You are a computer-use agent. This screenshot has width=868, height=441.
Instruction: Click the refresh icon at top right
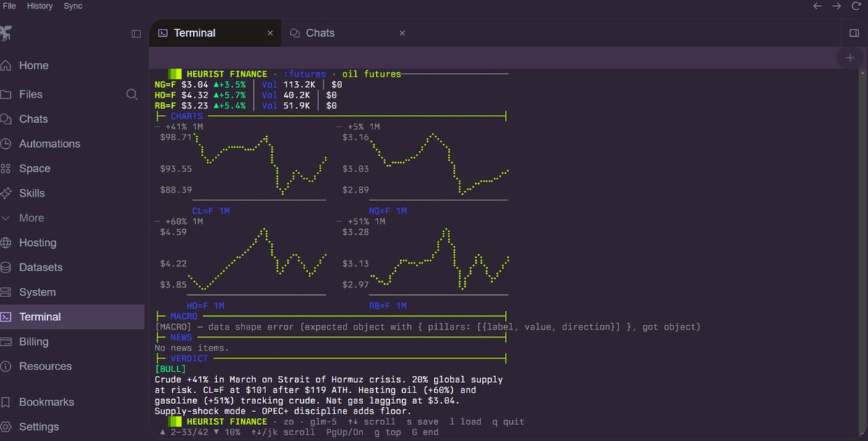click(855, 6)
